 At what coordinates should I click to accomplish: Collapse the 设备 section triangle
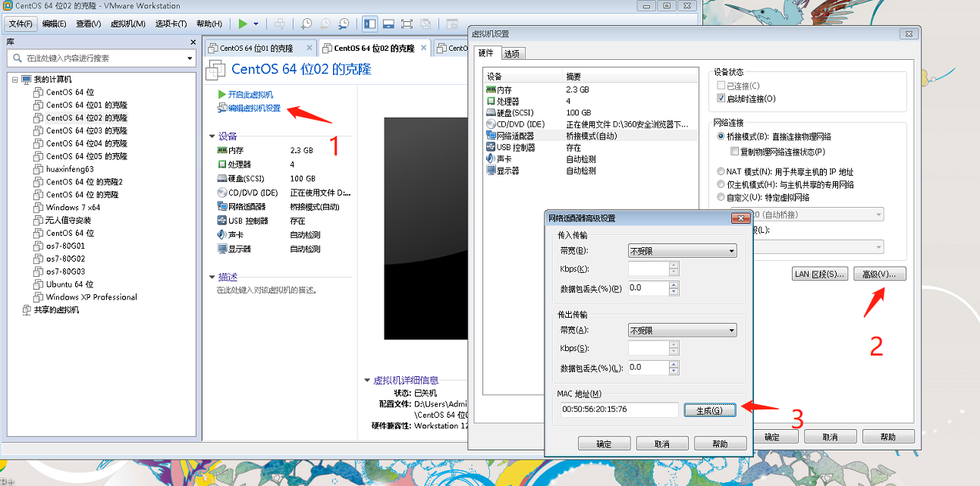212,136
